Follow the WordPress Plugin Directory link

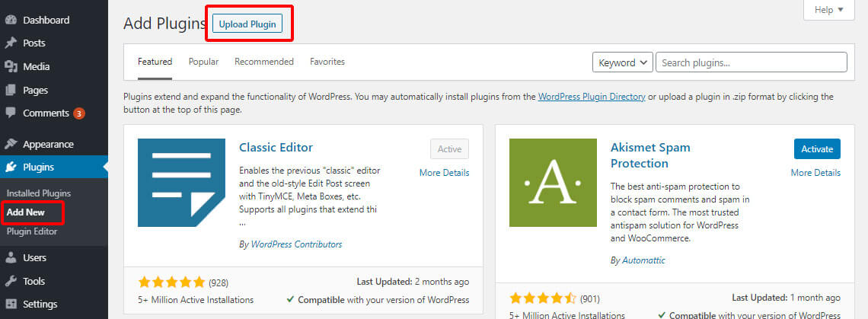[x=592, y=97]
